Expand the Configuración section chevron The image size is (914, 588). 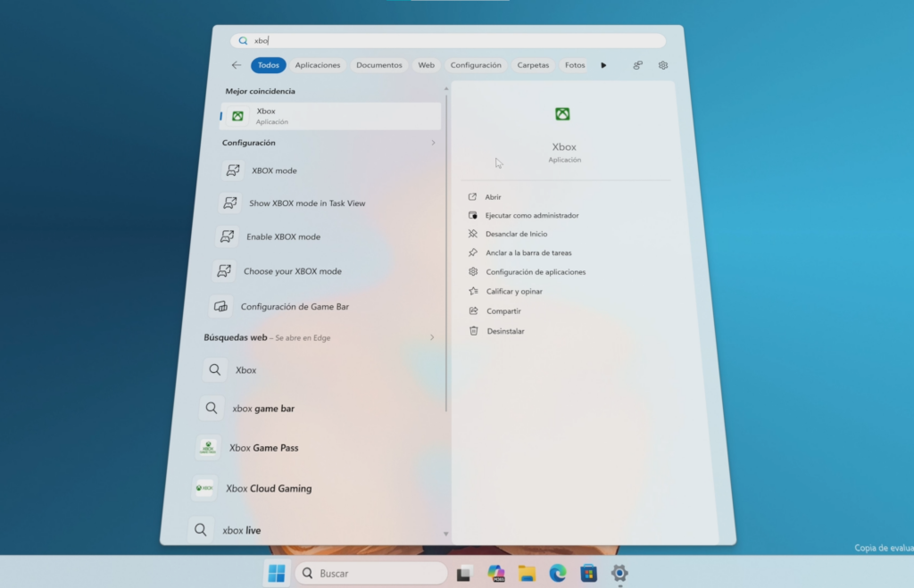point(433,143)
